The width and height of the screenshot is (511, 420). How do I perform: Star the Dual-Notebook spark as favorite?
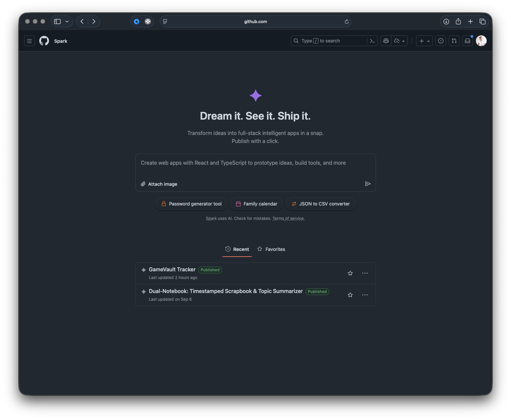350,295
